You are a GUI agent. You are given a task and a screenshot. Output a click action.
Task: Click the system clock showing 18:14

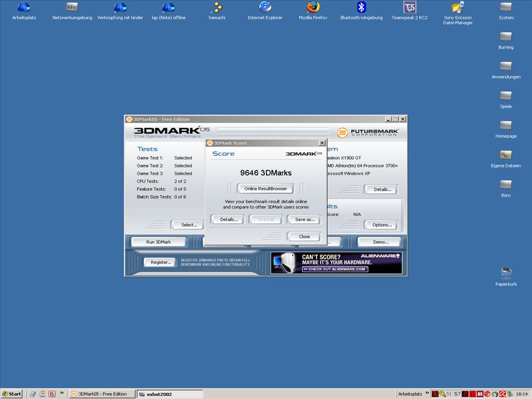point(522,394)
